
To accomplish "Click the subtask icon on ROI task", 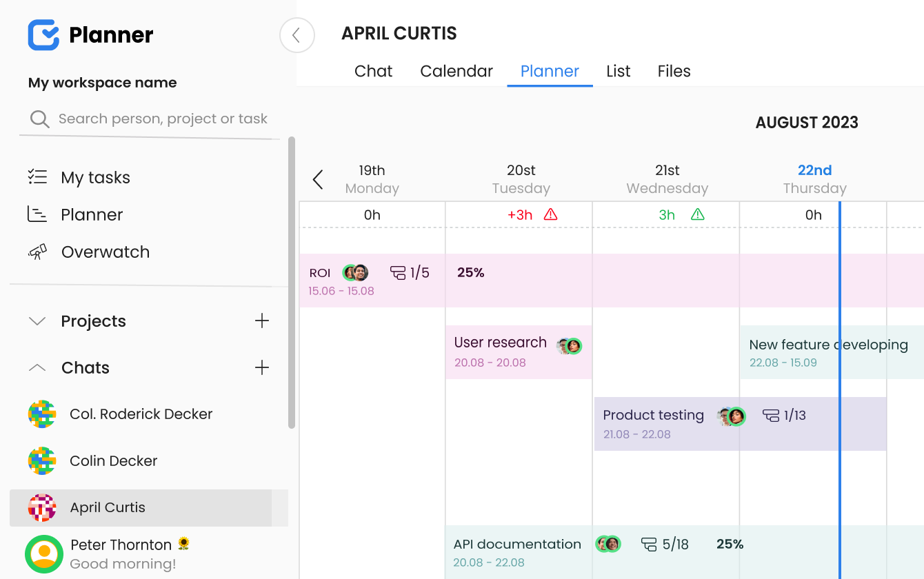I will point(398,273).
